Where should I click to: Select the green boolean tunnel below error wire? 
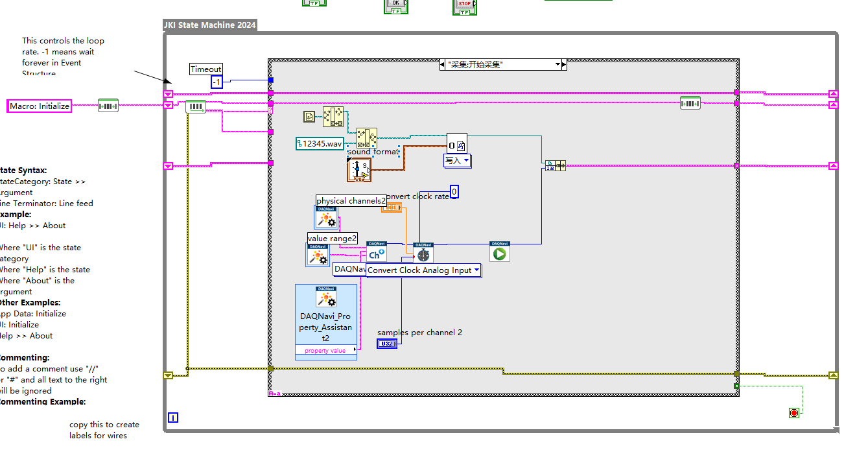click(x=736, y=386)
